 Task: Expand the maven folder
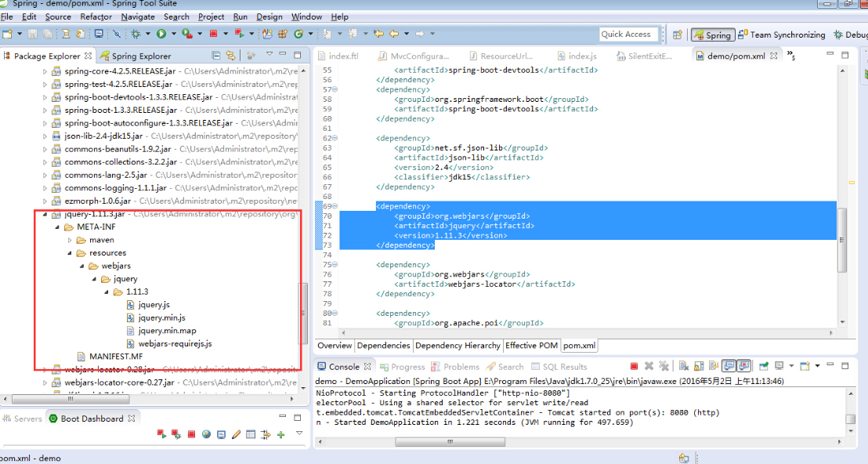click(70, 241)
